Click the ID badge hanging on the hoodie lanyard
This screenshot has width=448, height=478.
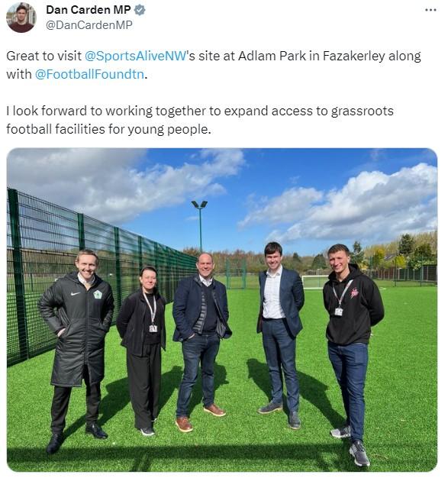tap(338, 312)
